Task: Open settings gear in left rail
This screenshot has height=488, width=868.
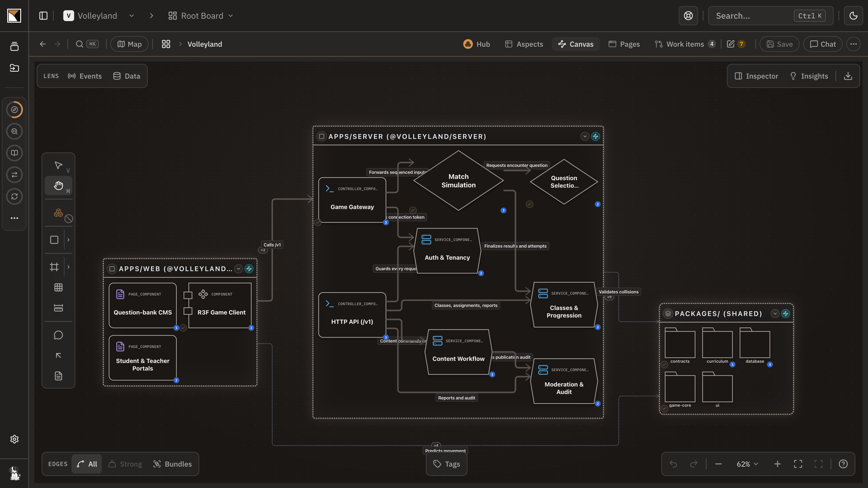Action: click(x=14, y=439)
